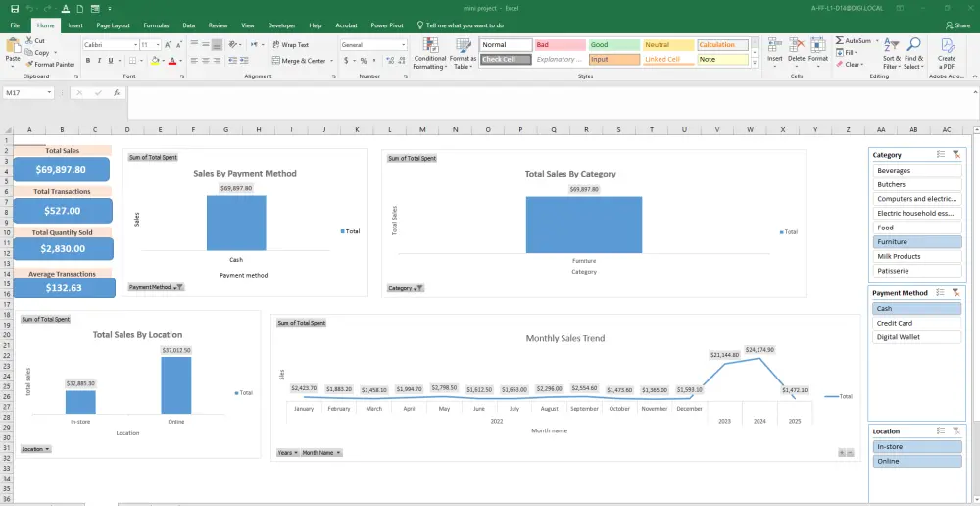Screen dimensions: 980x506
Task: Open Format as Table menu
Action: coord(464,54)
